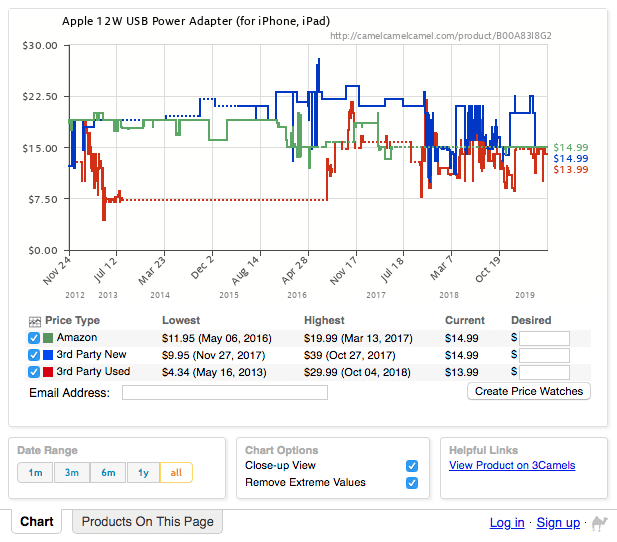This screenshot has width=617, height=542.
Task: Select the all date range
Action: [x=176, y=472]
